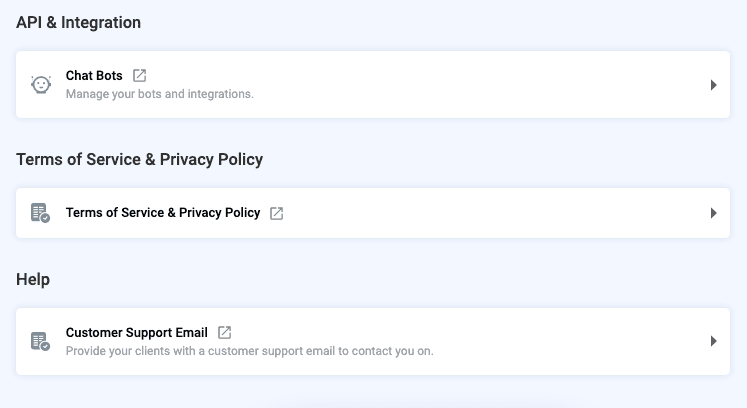This screenshot has width=747, height=408.
Task: Open external link icon beside Terms of Service & Privacy Policy title
Action: [x=277, y=213]
